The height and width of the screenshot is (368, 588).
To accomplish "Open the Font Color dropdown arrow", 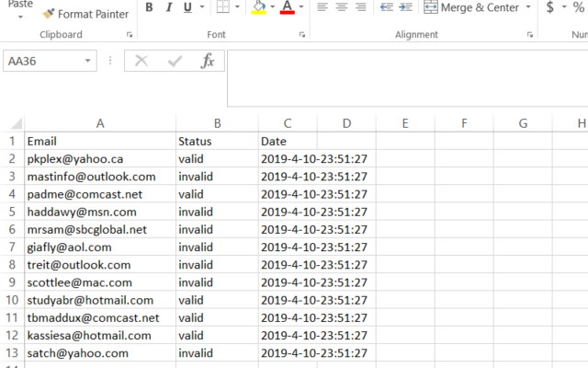I will pyautogui.click(x=301, y=6).
